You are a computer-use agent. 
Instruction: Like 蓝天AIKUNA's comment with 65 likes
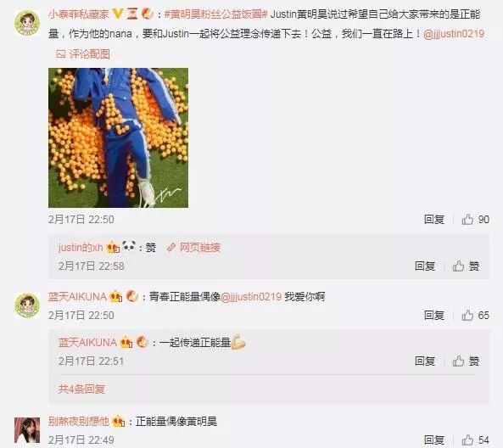[x=475, y=315]
